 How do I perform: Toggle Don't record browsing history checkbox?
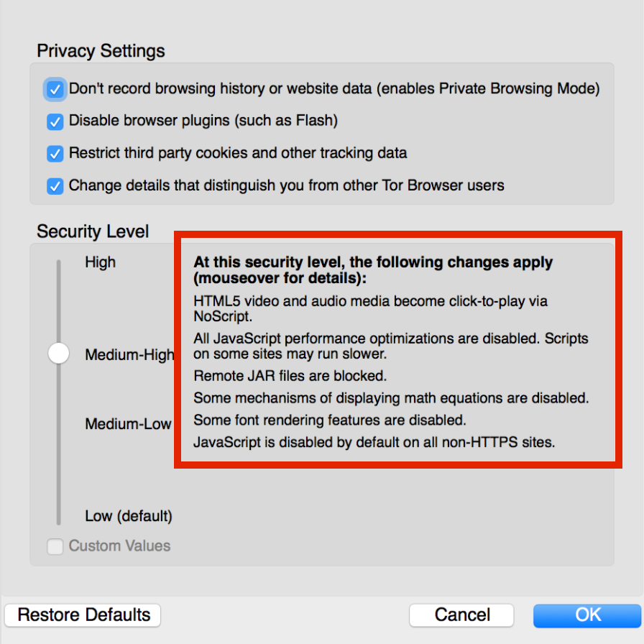click(x=55, y=89)
